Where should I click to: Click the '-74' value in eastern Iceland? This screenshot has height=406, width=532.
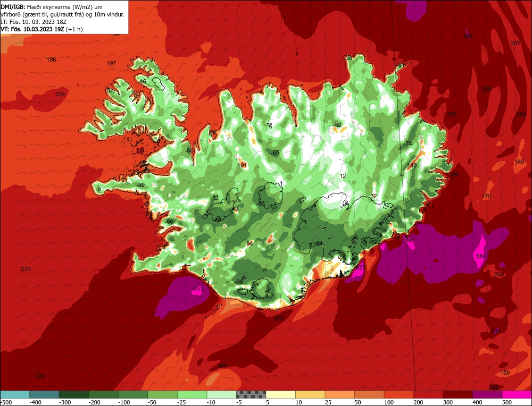(x=408, y=143)
